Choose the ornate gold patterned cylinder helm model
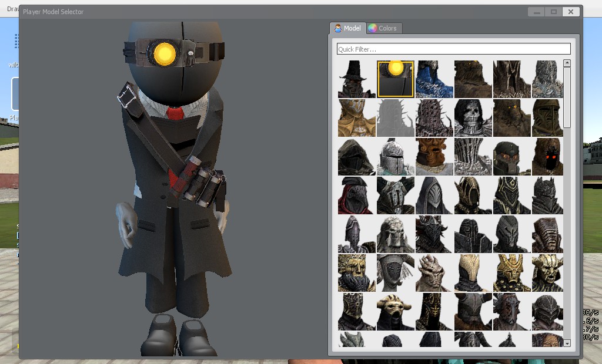602x364 pixels. (x=357, y=311)
